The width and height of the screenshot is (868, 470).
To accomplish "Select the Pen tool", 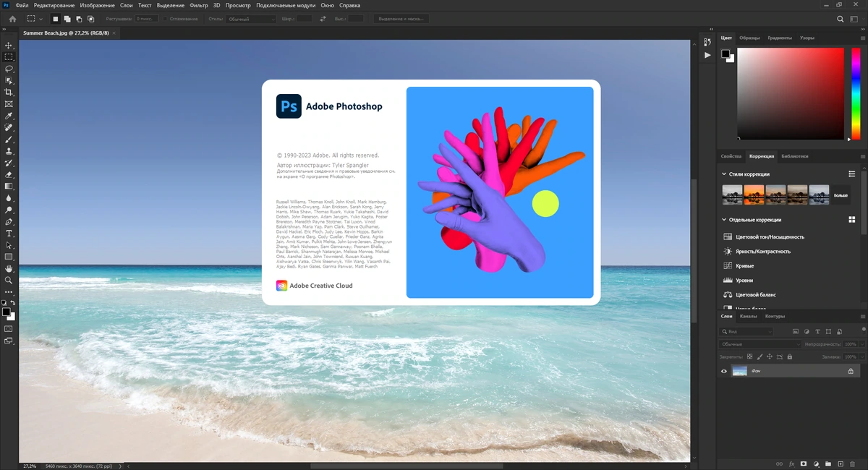I will [x=9, y=221].
